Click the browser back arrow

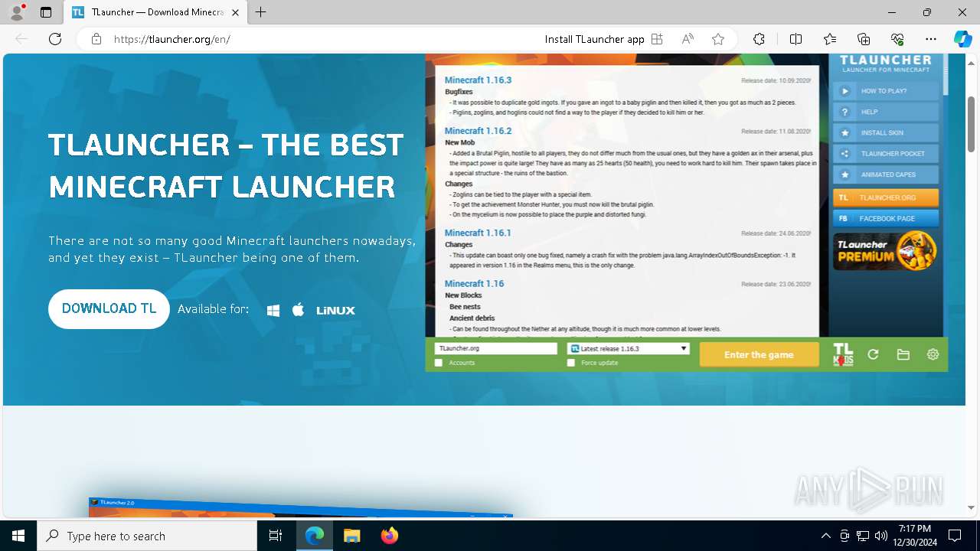click(x=21, y=39)
